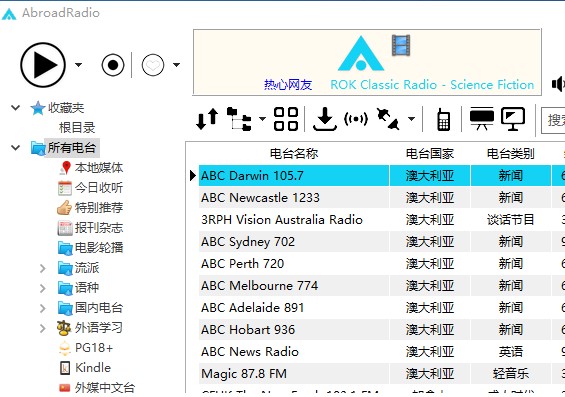Expand the 国内电台 folder
This screenshot has width=565, height=397.
(43, 308)
